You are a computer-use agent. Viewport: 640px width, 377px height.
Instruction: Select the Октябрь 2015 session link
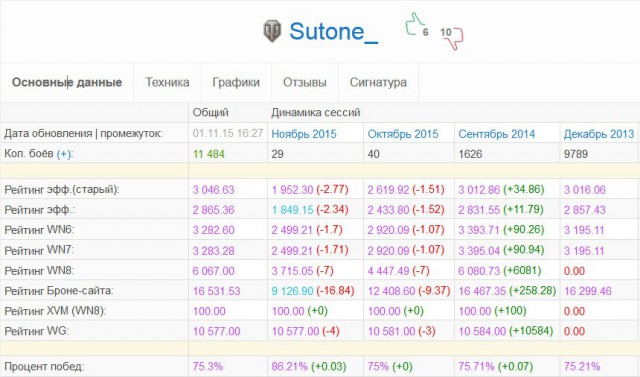[x=403, y=134]
